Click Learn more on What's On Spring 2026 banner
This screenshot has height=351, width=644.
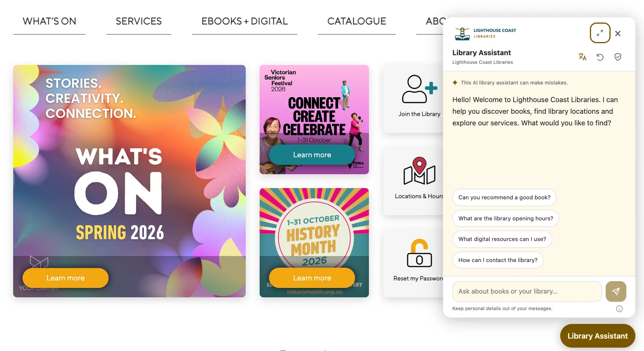tap(65, 278)
